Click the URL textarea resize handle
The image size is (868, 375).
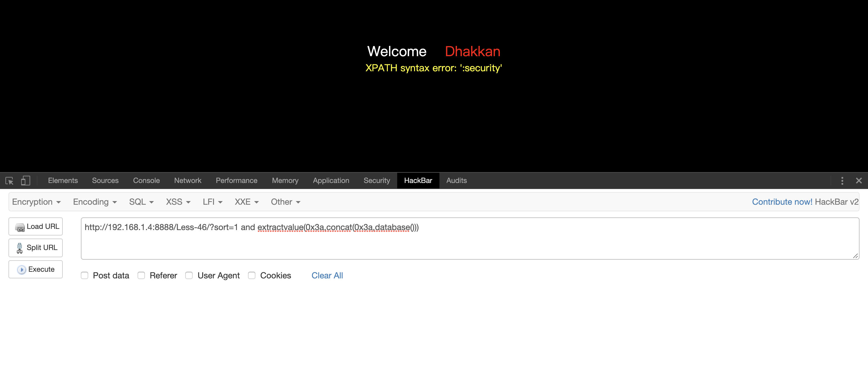click(x=855, y=256)
